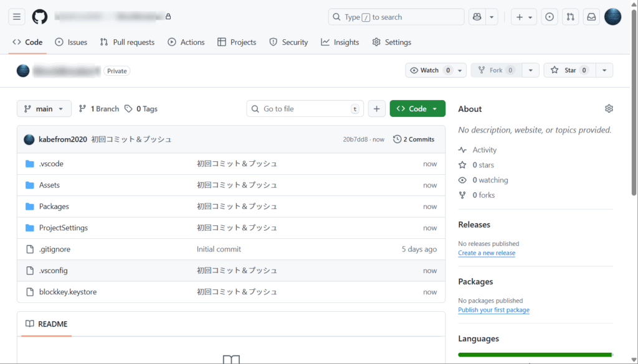Screen dimensions: 638x364
Task: Open the Settings tab
Action: pos(391,42)
